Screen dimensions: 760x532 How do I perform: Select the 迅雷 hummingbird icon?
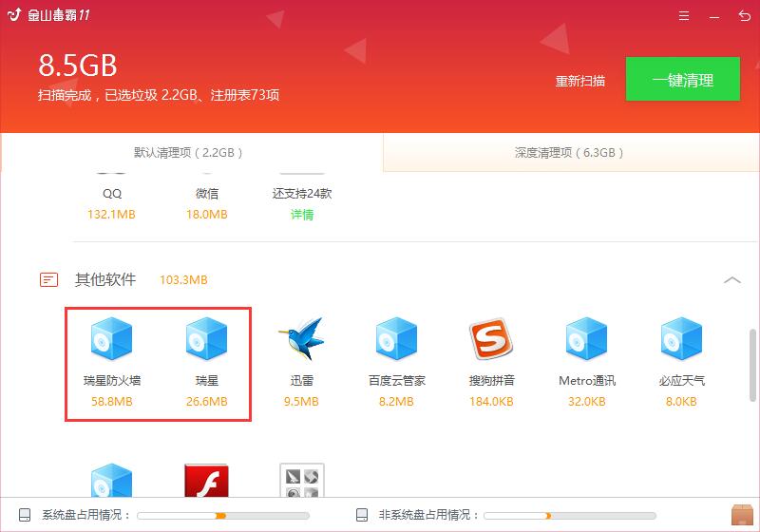point(301,338)
